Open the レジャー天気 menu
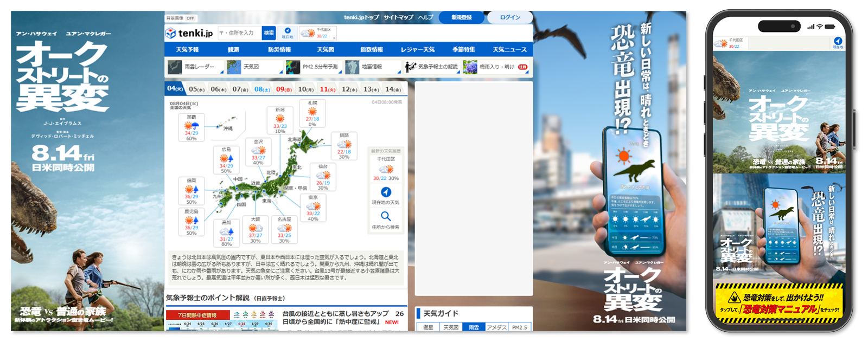868x342 pixels. tap(418, 49)
